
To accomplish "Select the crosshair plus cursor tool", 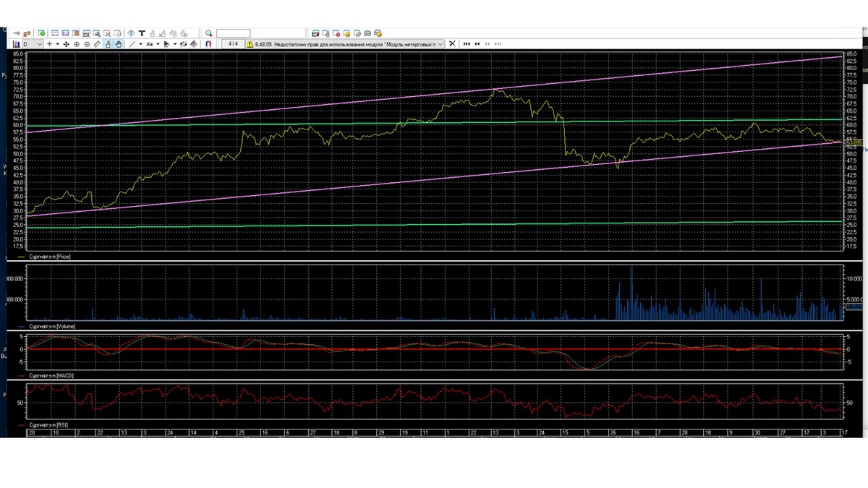I will [49, 44].
